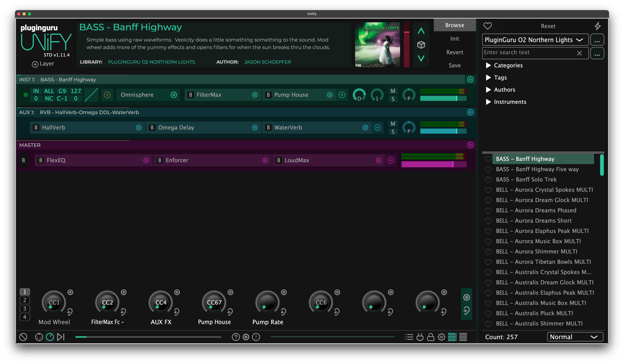The width and height of the screenshot is (624, 364).
Task: Click the MIDI panic circle-slash icon
Action: (23, 337)
